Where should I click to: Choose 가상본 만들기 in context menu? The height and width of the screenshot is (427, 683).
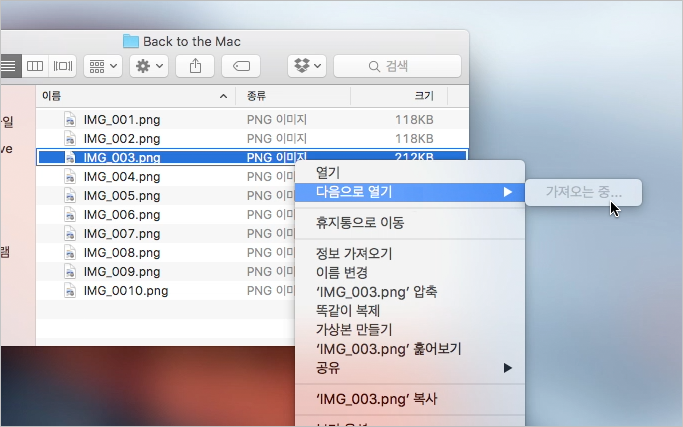410,330
